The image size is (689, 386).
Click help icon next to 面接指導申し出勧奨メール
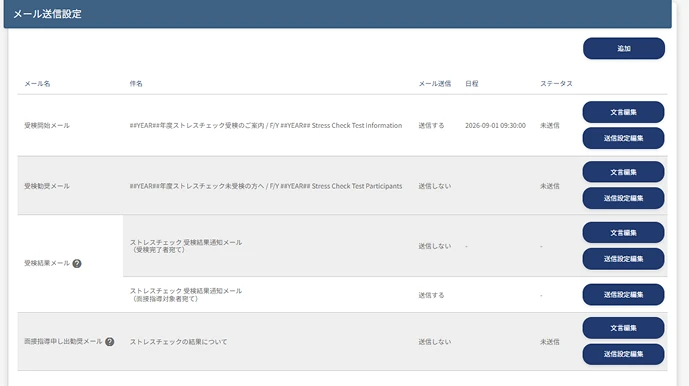[x=109, y=342]
